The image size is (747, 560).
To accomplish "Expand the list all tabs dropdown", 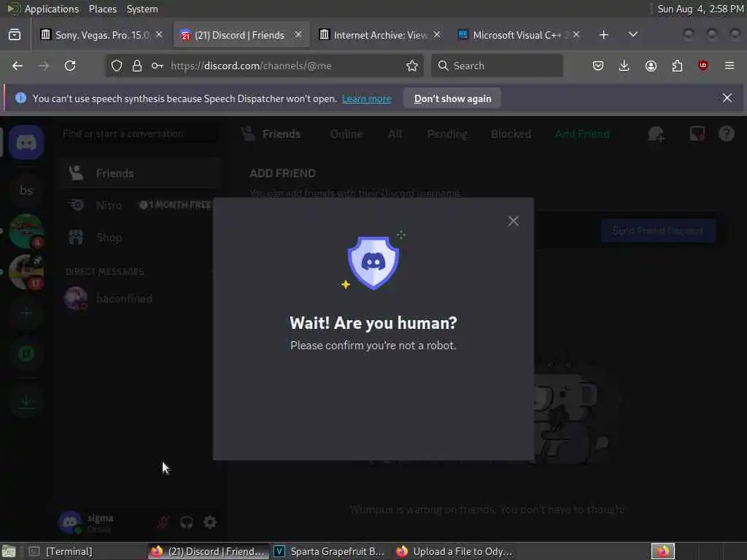I will click(632, 35).
